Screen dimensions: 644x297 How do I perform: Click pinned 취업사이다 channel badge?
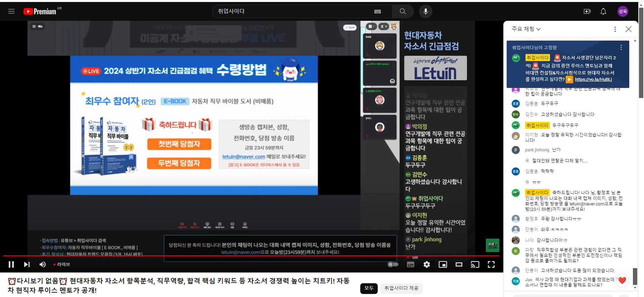(x=537, y=58)
